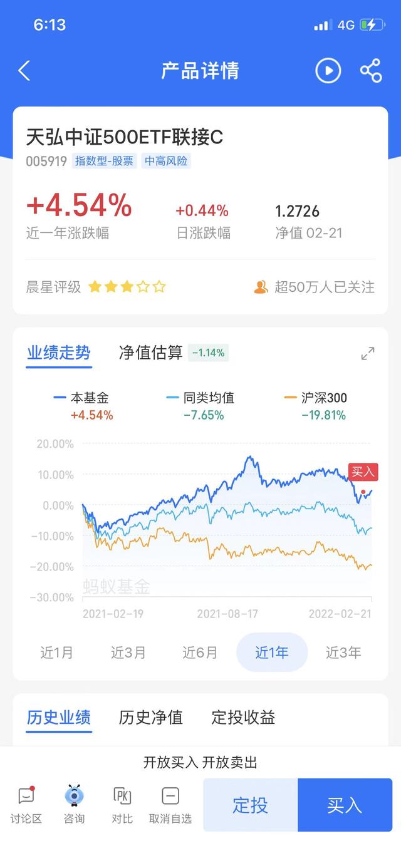Select the 近3年 time range
This screenshot has height=868, width=401.
tap(343, 653)
